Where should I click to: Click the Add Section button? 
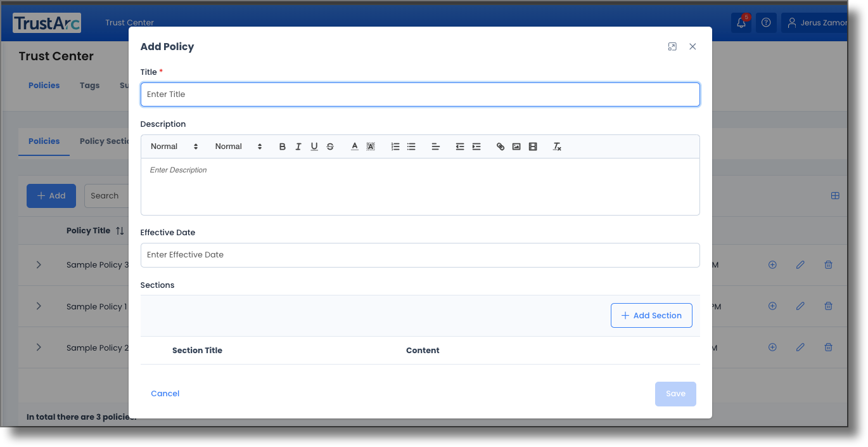point(651,315)
